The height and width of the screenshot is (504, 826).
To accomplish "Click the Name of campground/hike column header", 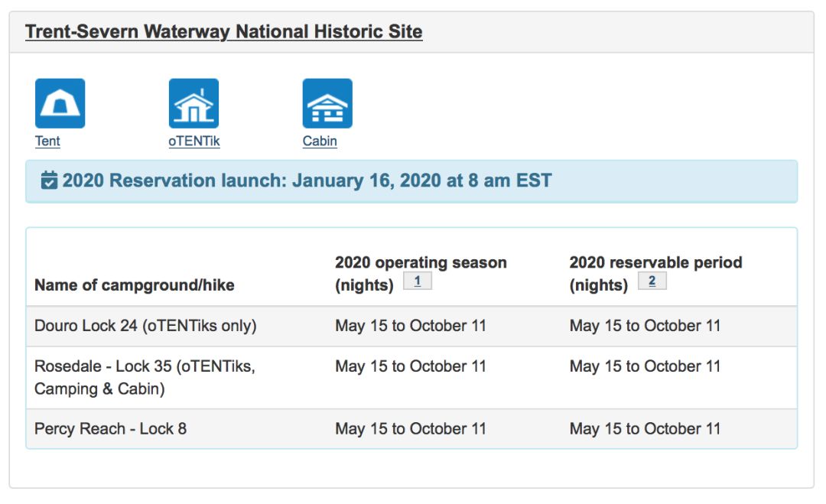I will [135, 285].
